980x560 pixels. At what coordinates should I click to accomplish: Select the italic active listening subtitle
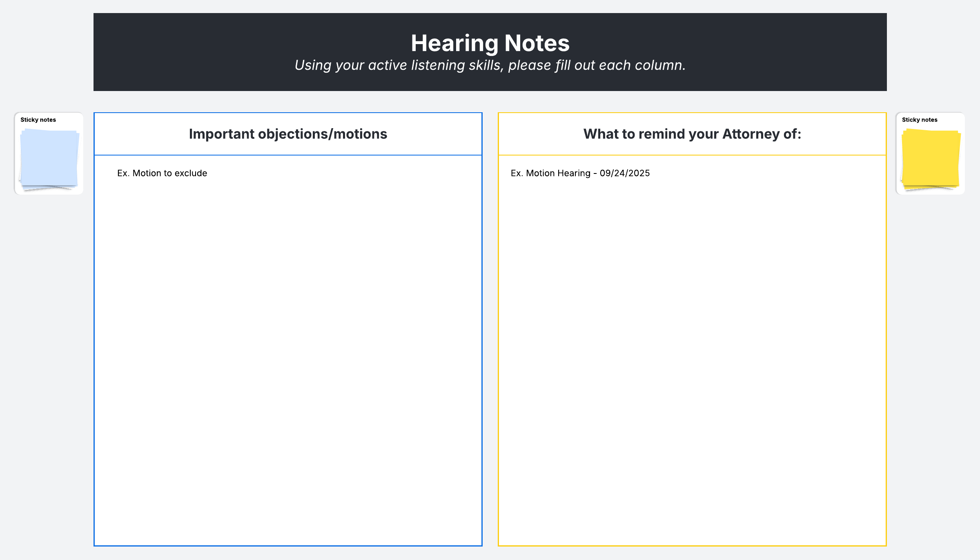[x=490, y=65]
